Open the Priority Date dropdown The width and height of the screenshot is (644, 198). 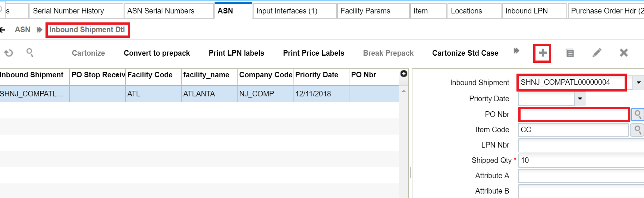(580, 99)
